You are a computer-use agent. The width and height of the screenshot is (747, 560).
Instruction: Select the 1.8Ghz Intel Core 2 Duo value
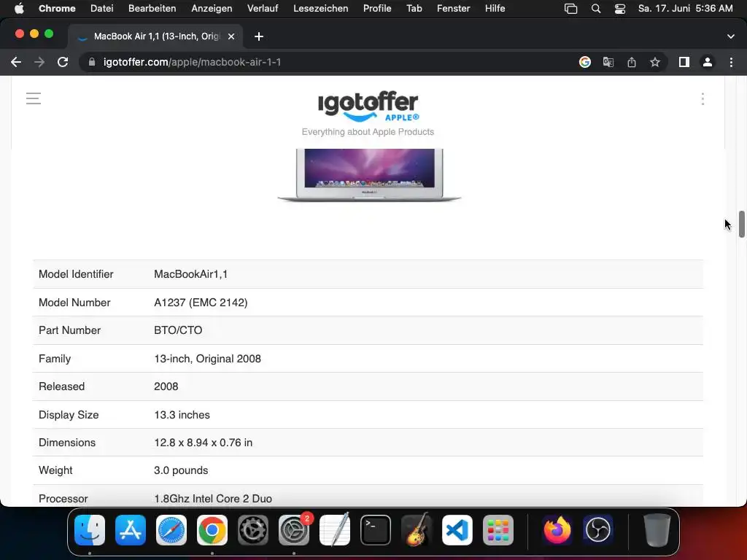click(213, 499)
